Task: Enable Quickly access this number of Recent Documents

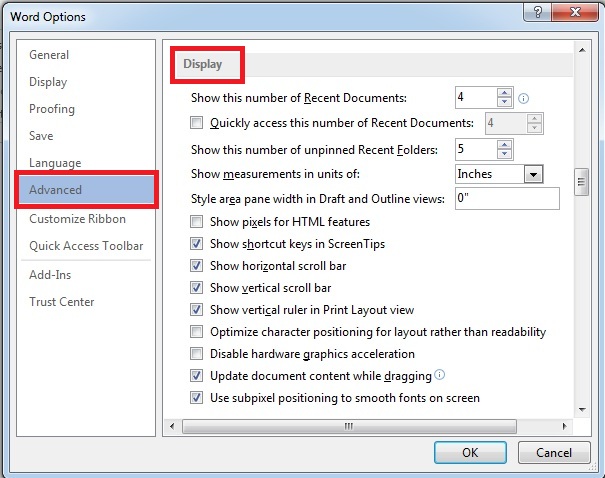Action: [196, 123]
